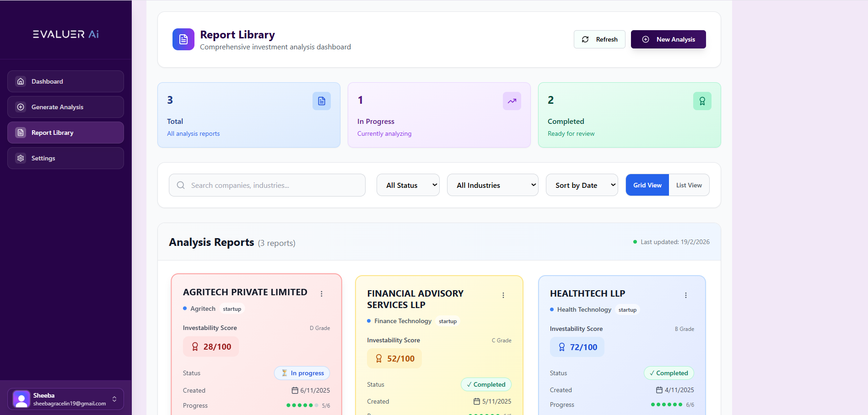868x415 pixels.
Task: Switch to List View
Action: coord(689,185)
